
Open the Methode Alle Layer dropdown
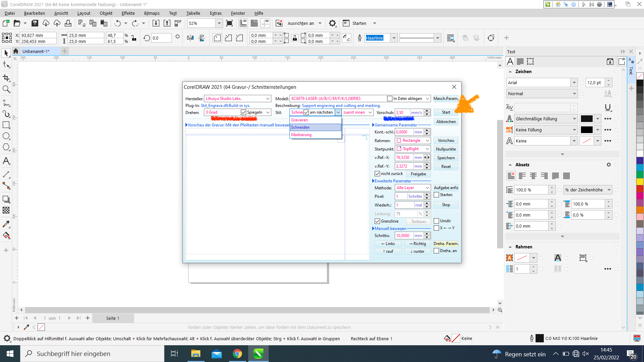click(427, 188)
